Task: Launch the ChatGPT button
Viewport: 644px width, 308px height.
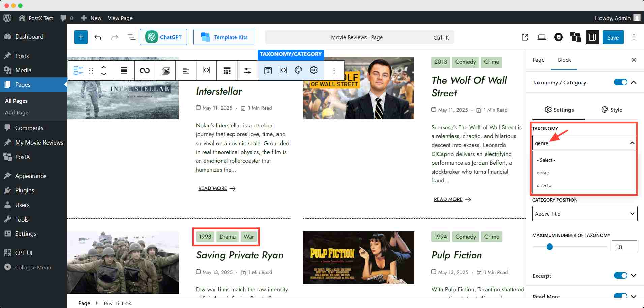Action: pyautogui.click(x=164, y=37)
